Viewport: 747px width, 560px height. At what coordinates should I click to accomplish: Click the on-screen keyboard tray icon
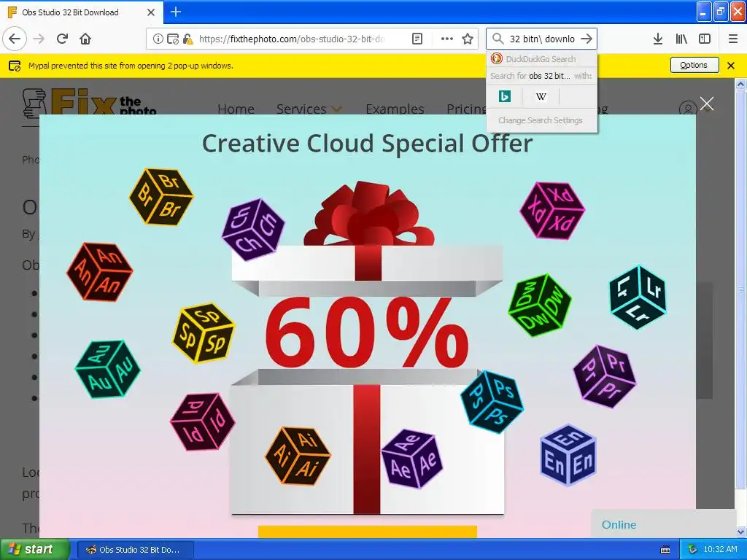point(665,550)
